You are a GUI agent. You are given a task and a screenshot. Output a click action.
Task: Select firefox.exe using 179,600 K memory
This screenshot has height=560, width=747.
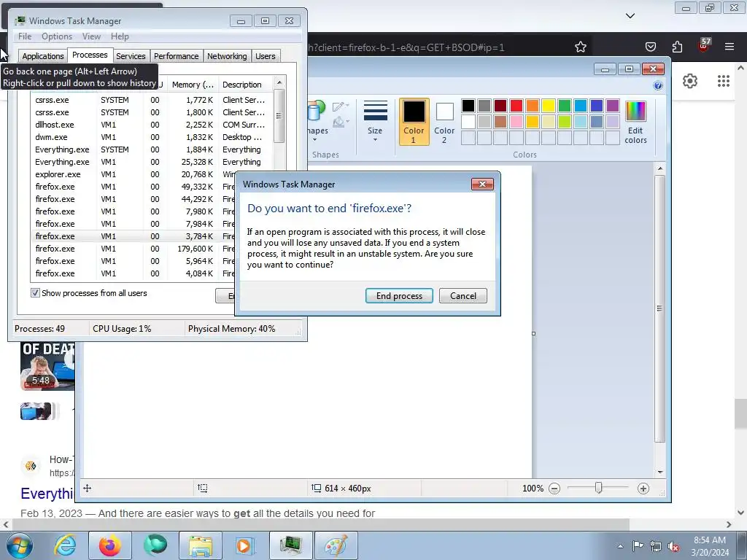pyautogui.click(x=133, y=249)
